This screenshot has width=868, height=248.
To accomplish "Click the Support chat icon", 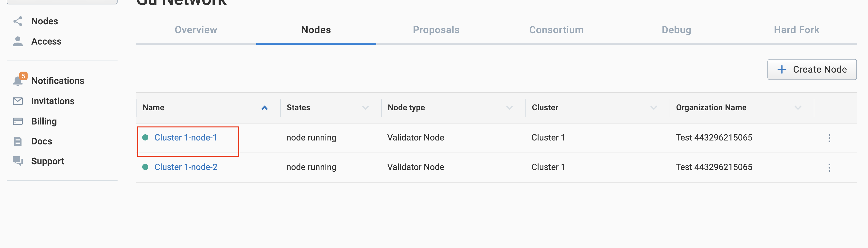I will tap(17, 161).
